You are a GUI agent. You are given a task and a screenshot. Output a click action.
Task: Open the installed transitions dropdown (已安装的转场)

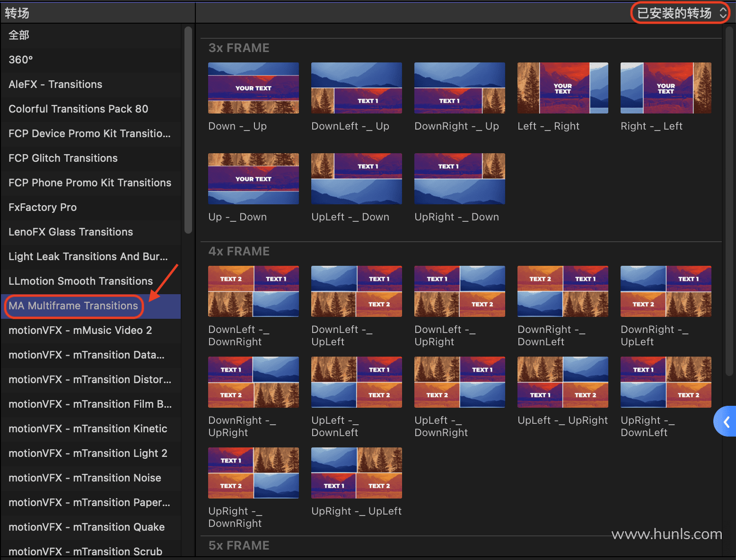tap(680, 13)
